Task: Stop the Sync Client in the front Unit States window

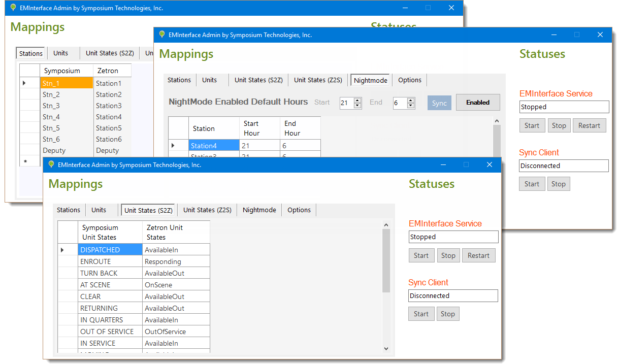Action: (448, 314)
